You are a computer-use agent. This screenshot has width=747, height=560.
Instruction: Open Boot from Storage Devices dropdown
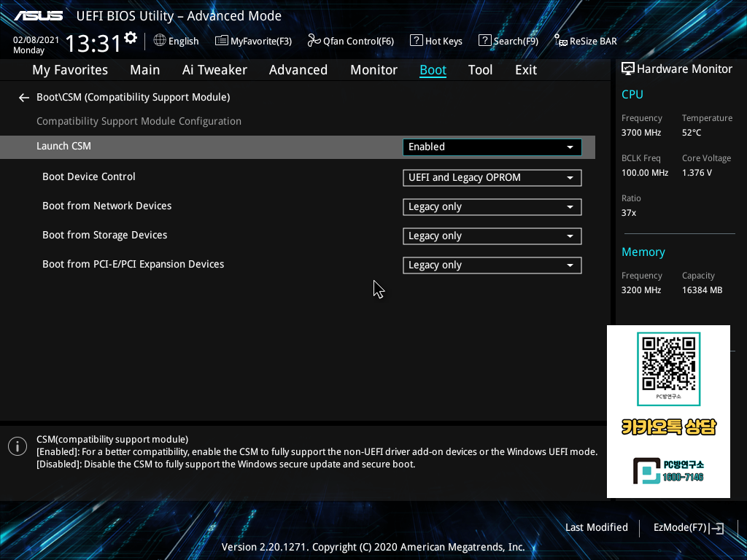pos(492,236)
